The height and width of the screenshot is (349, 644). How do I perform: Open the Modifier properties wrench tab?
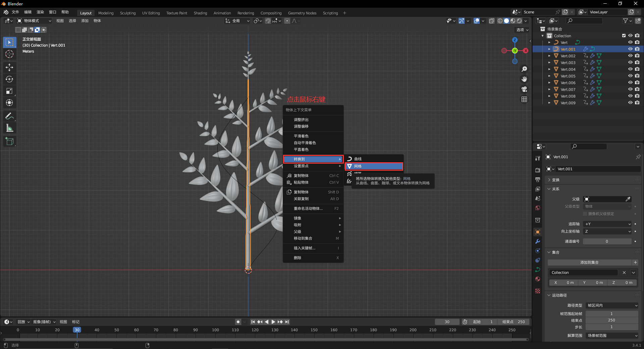pyautogui.click(x=538, y=241)
